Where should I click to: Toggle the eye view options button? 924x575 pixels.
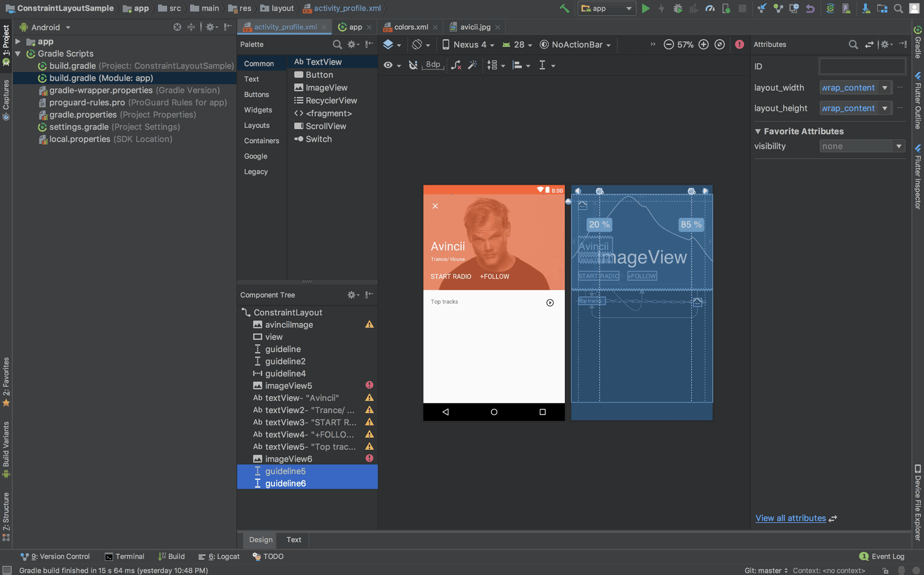click(x=389, y=65)
